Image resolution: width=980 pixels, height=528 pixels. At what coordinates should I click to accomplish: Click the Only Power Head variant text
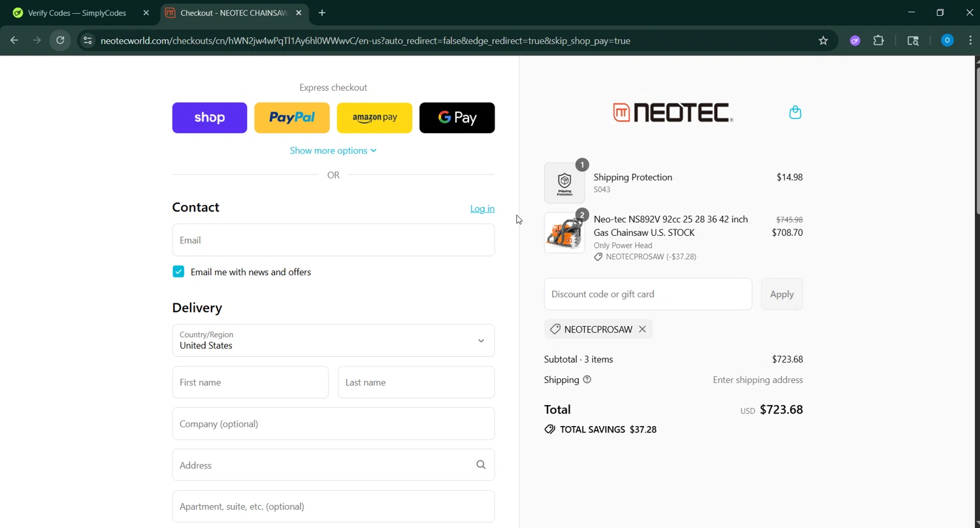click(623, 246)
